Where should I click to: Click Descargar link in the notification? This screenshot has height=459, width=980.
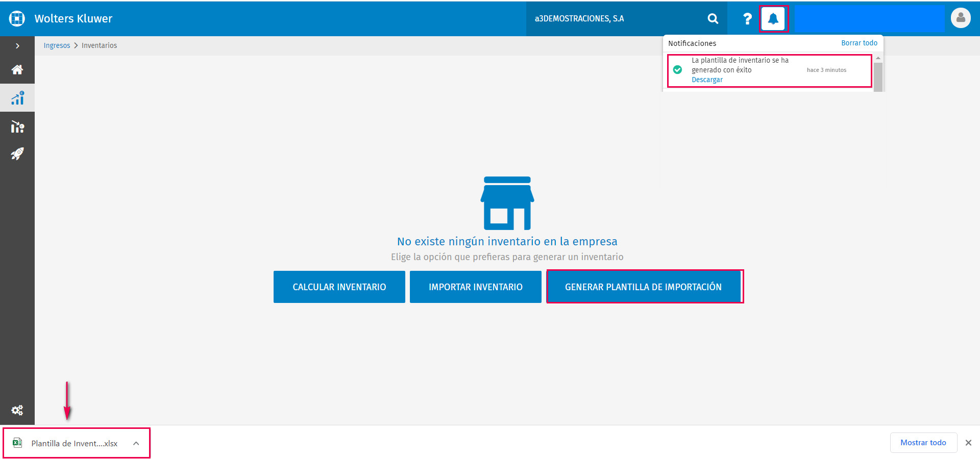pyautogui.click(x=707, y=80)
